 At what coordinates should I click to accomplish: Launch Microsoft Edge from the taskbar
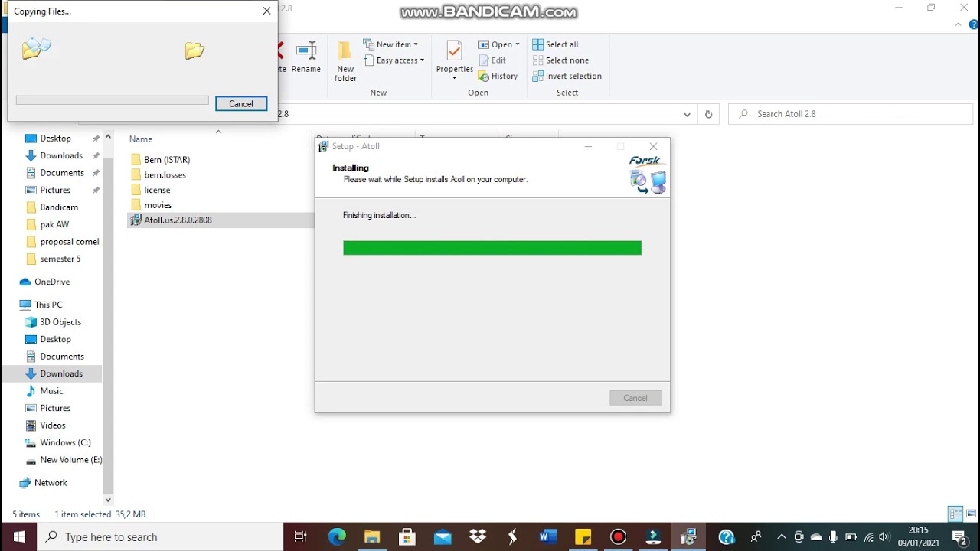point(337,536)
